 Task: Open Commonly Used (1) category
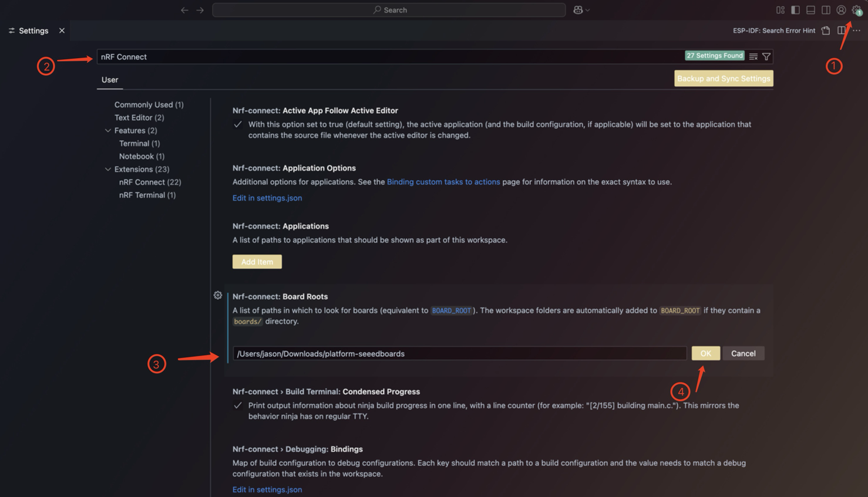149,104
